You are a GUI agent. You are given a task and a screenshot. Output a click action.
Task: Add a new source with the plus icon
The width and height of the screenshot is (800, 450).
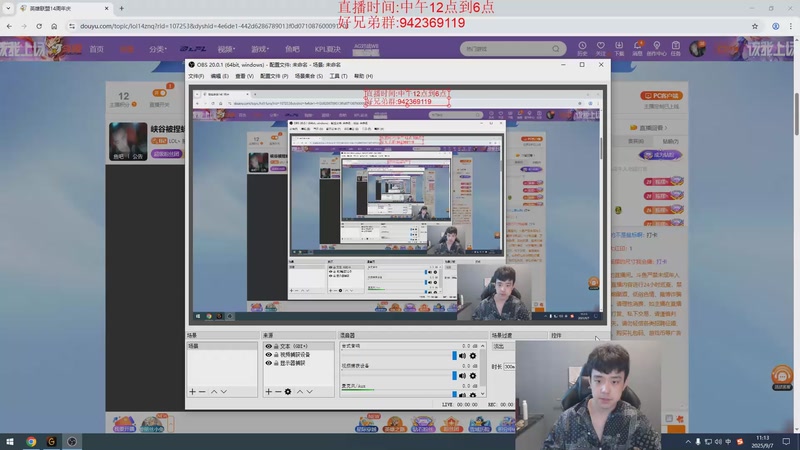pyautogui.click(x=268, y=392)
